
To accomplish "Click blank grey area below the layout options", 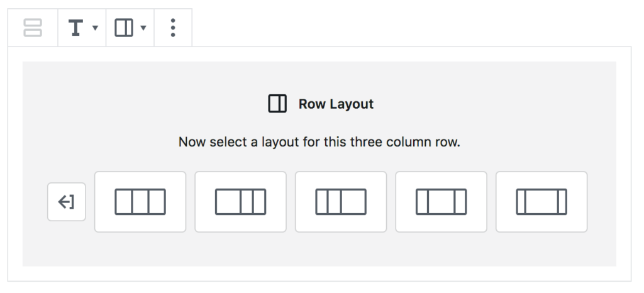I will point(319,250).
